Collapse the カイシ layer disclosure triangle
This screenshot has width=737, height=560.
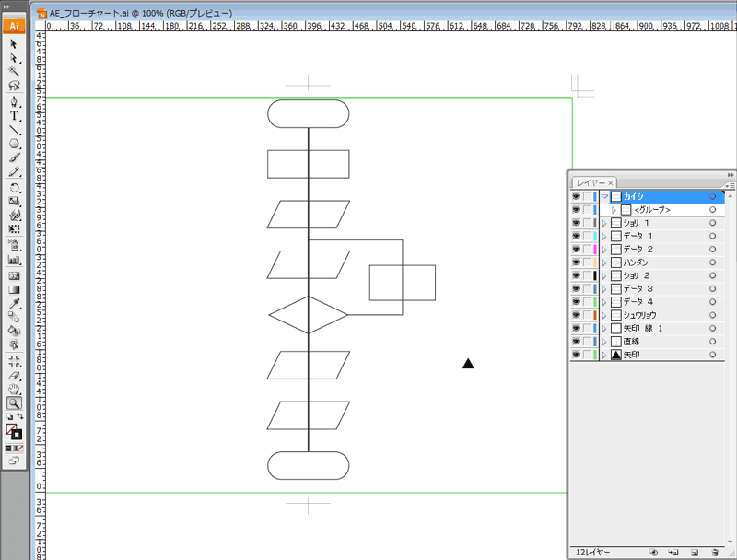pos(604,197)
